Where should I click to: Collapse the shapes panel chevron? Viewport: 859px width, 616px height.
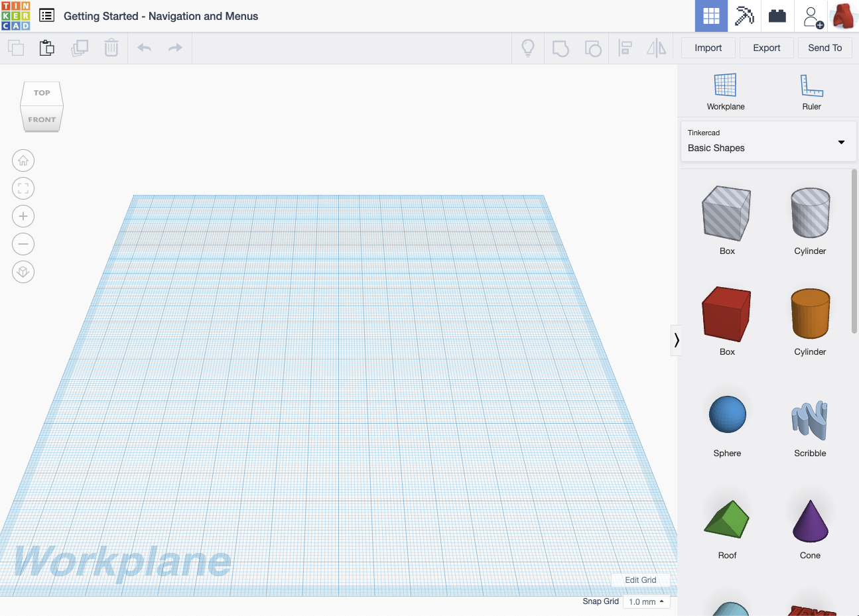click(x=676, y=340)
